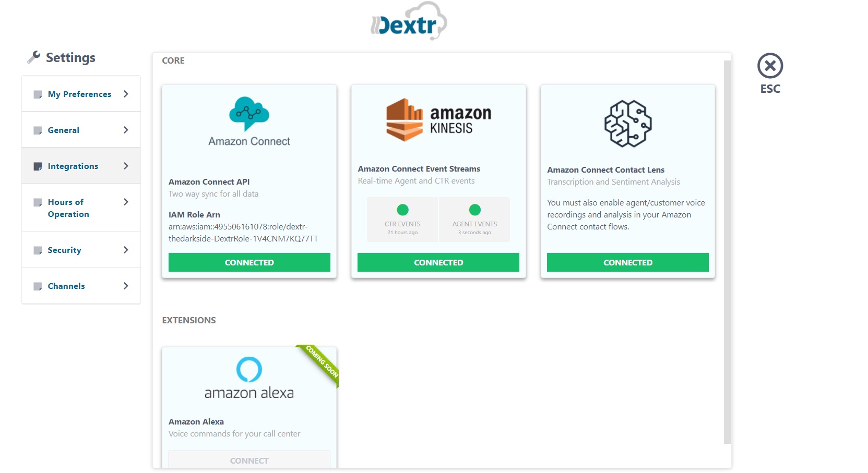
Task: Open the Security settings section
Action: [81, 250]
